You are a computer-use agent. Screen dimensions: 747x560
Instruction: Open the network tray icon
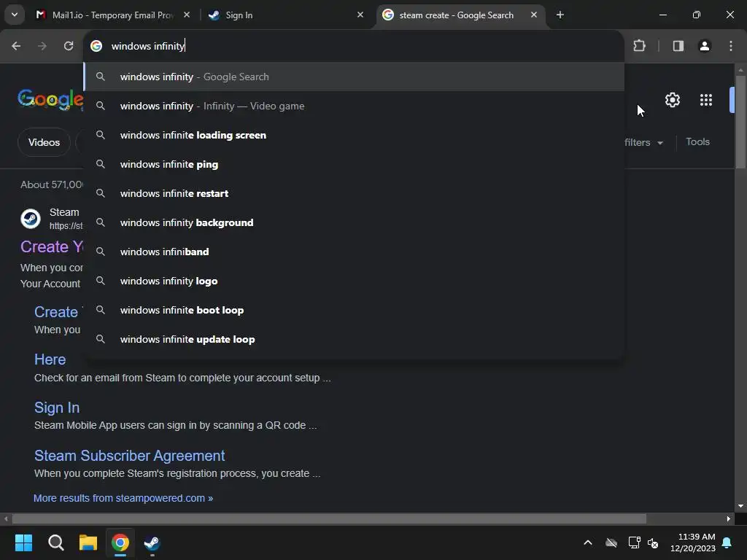pyautogui.click(x=634, y=542)
